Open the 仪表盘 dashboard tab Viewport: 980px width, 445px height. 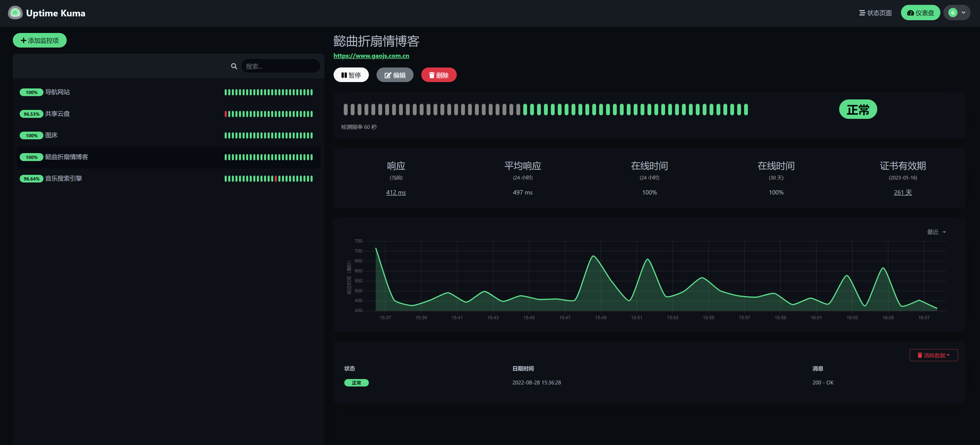coord(920,13)
